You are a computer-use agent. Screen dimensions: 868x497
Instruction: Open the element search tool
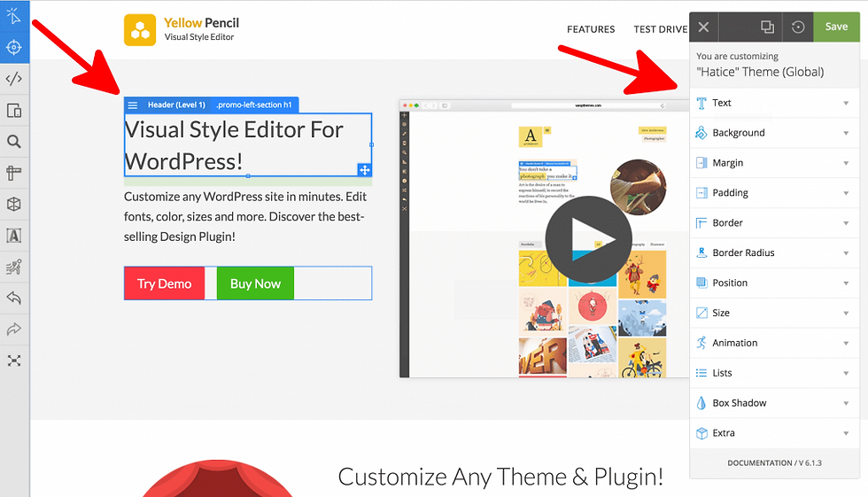14,142
